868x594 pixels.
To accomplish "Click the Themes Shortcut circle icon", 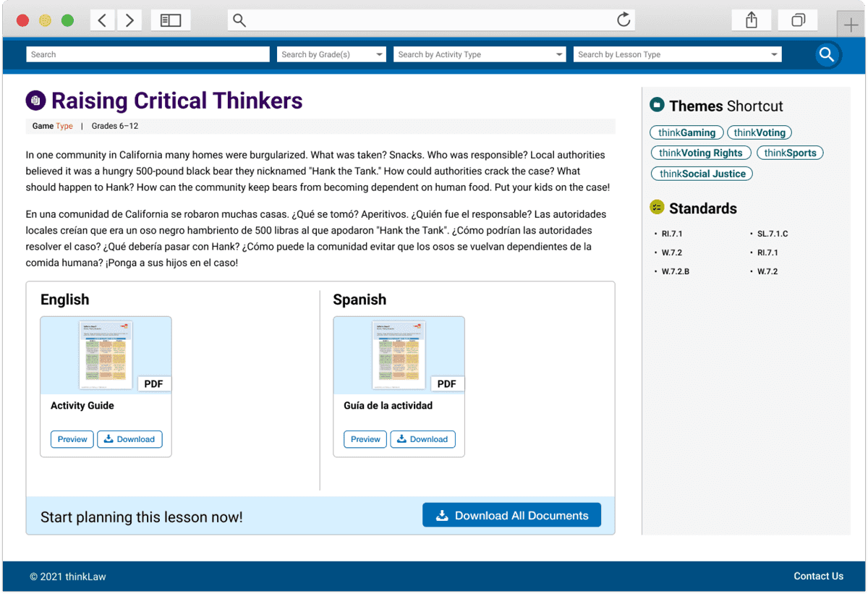I will tap(656, 104).
